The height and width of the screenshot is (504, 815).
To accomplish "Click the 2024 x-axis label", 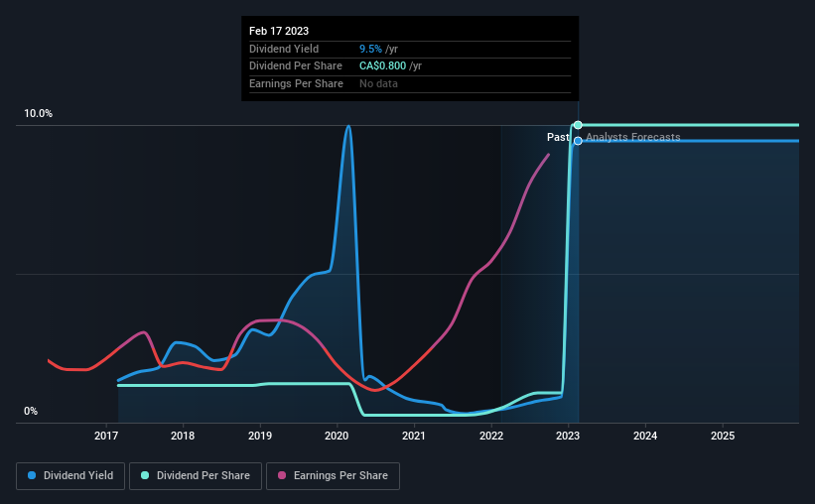I will 645,436.
